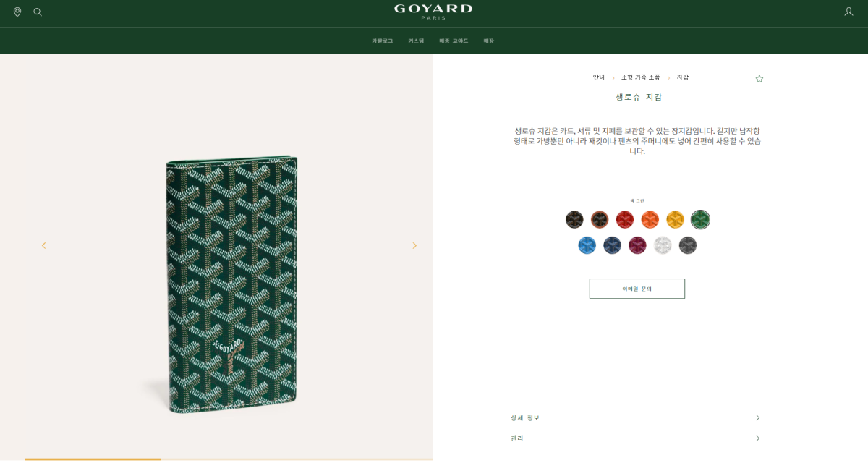Pick the sky blue color swatch
The height and width of the screenshot is (476, 868).
point(587,245)
